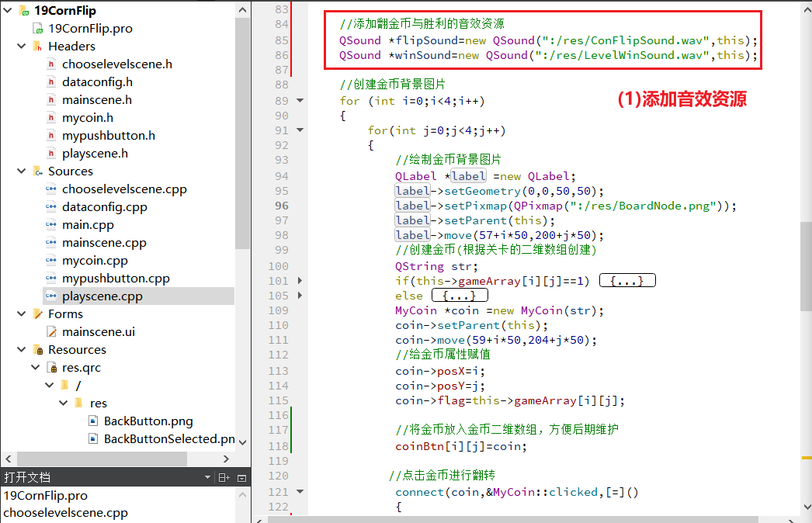
Task: Collapse the res.qrc node
Action: coord(35,367)
